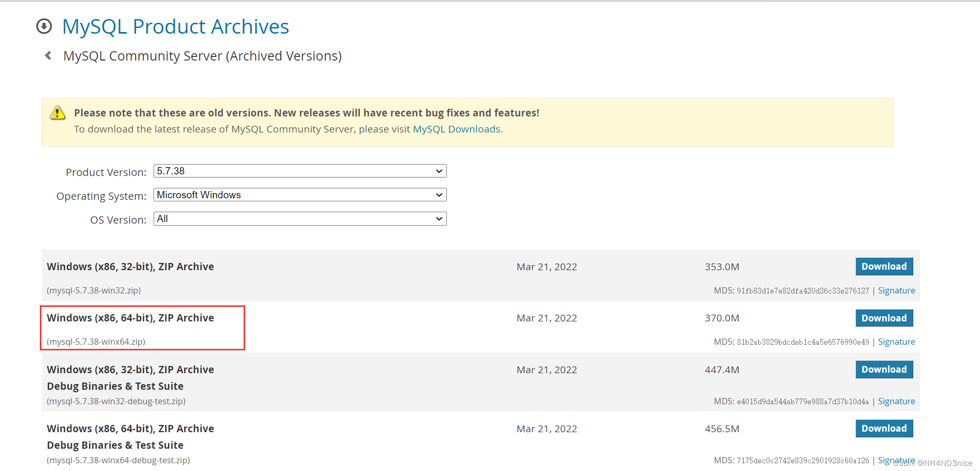Open the Product Version dropdown showing 5.7.38
The height and width of the screenshot is (471, 980).
(x=300, y=171)
